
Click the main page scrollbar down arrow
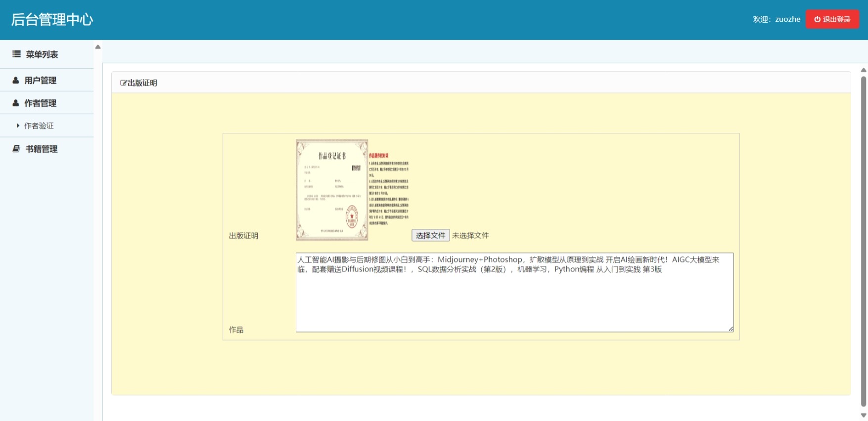(864, 416)
